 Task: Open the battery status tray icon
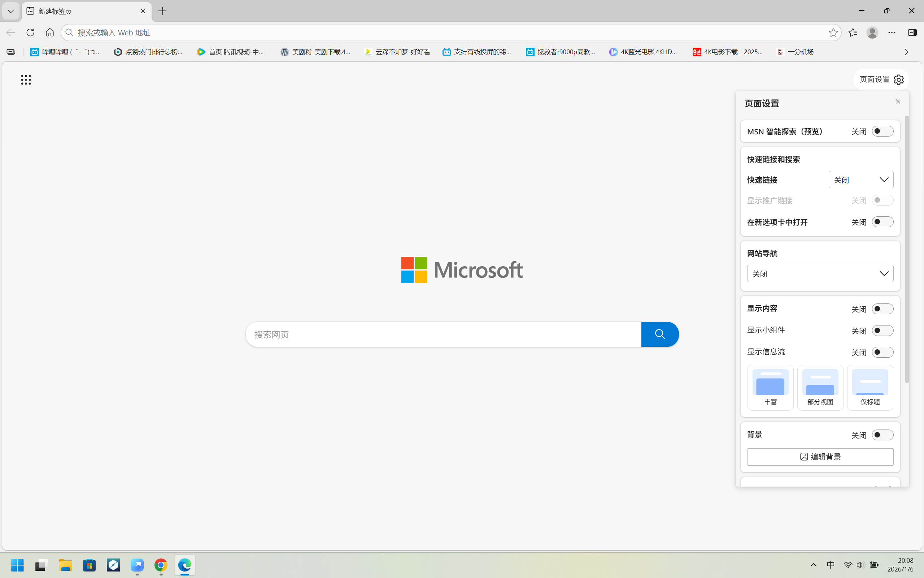874,565
